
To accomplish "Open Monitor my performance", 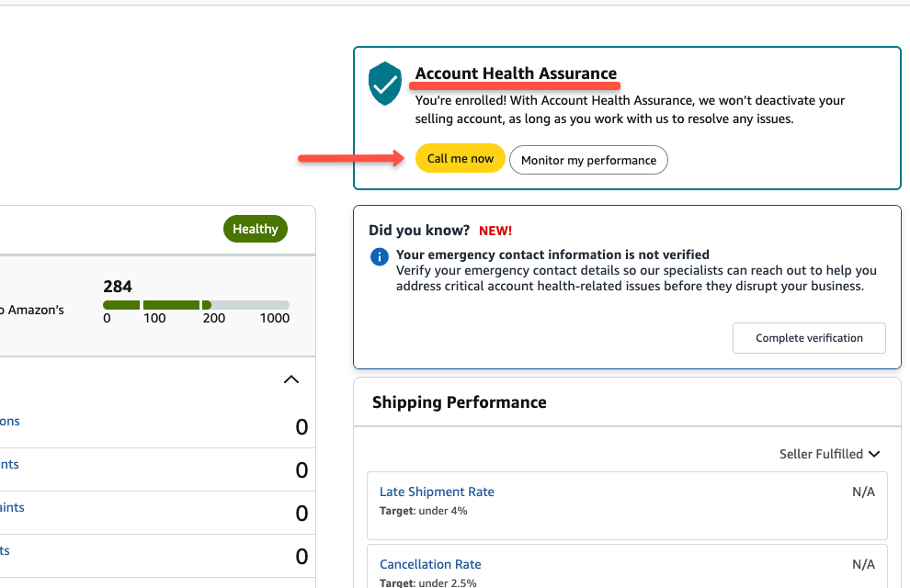I will tap(588, 160).
